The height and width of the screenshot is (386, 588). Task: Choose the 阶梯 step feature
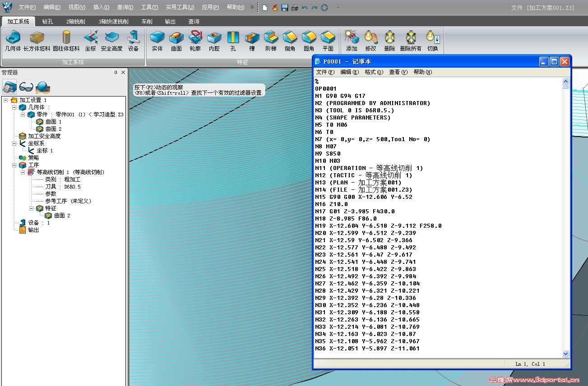tap(271, 41)
